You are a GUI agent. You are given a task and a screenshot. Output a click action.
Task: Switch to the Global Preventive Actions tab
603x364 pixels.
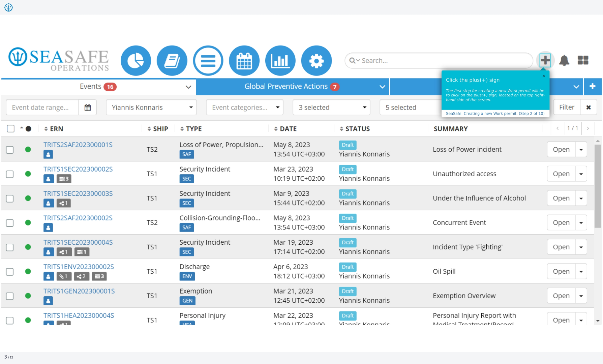click(292, 87)
